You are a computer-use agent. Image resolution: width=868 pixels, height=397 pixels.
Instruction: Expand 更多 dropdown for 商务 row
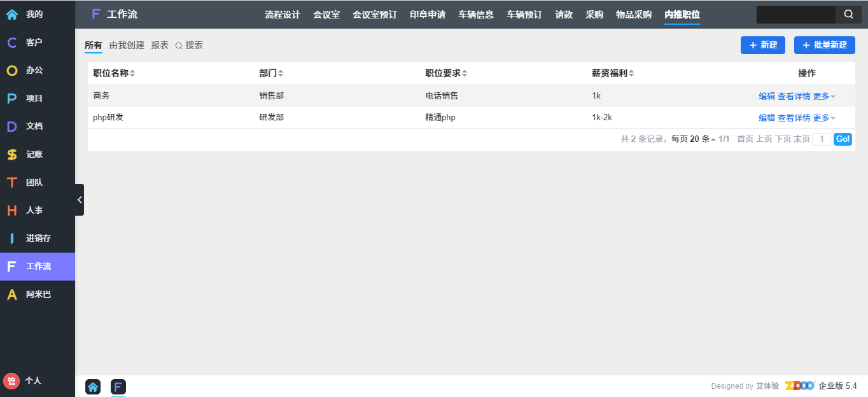click(824, 96)
